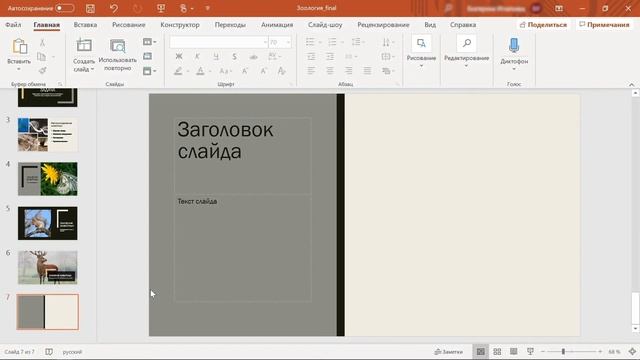Click the increase font size icon
The image size is (640, 360).
coord(245,71)
